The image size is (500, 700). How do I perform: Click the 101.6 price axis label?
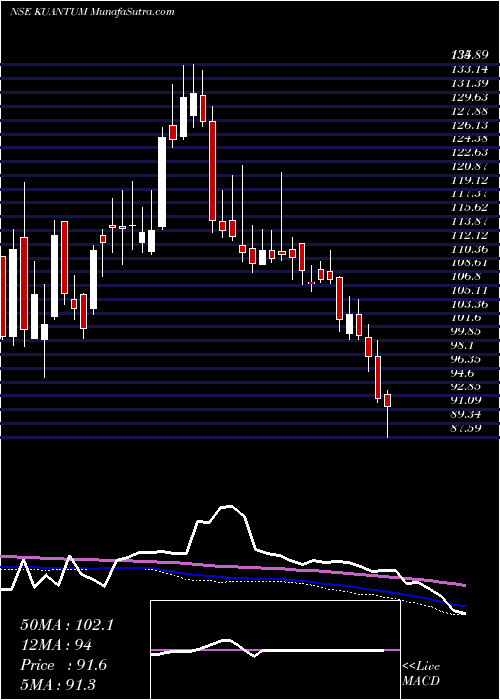pos(466,318)
